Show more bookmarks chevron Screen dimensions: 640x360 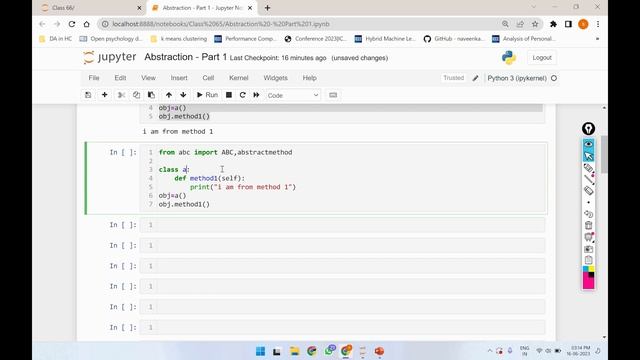point(597,39)
